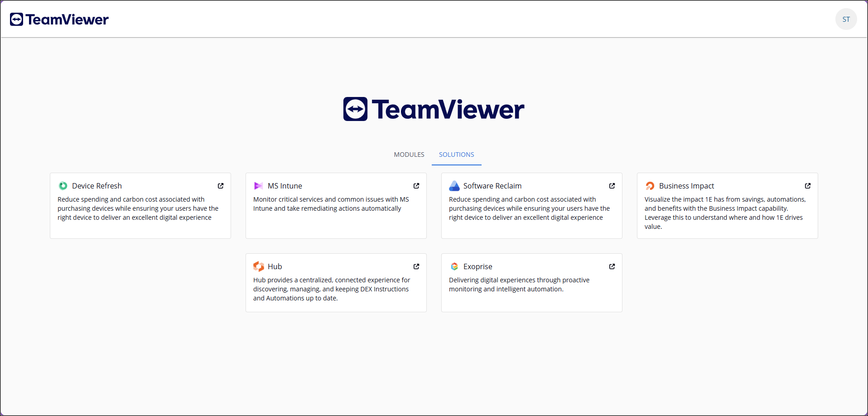
Task: Launch Business Impact with its external link icon
Action: pyautogui.click(x=808, y=186)
